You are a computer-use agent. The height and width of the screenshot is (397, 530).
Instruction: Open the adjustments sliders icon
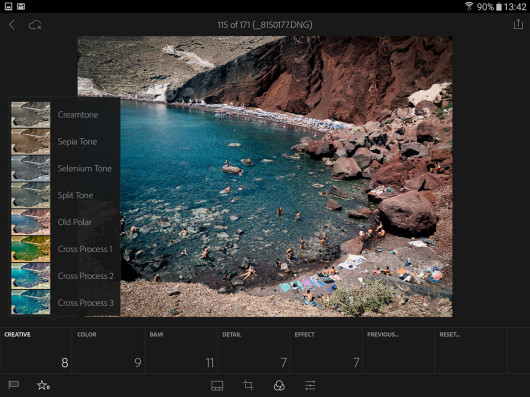click(x=310, y=385)
